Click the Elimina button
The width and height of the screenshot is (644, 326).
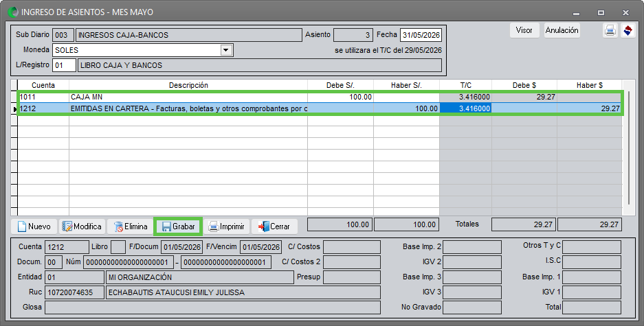point(130,226)
